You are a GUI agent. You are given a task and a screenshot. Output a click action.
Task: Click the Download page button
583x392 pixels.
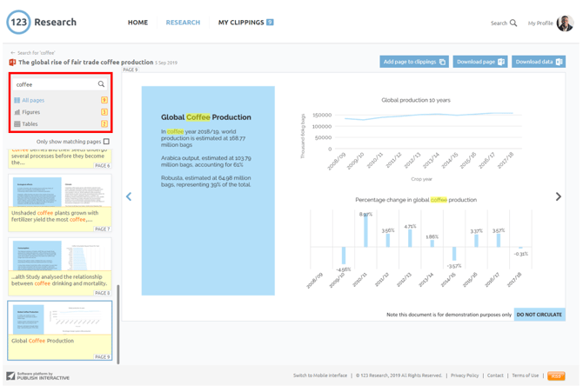[x=480, y=62]
